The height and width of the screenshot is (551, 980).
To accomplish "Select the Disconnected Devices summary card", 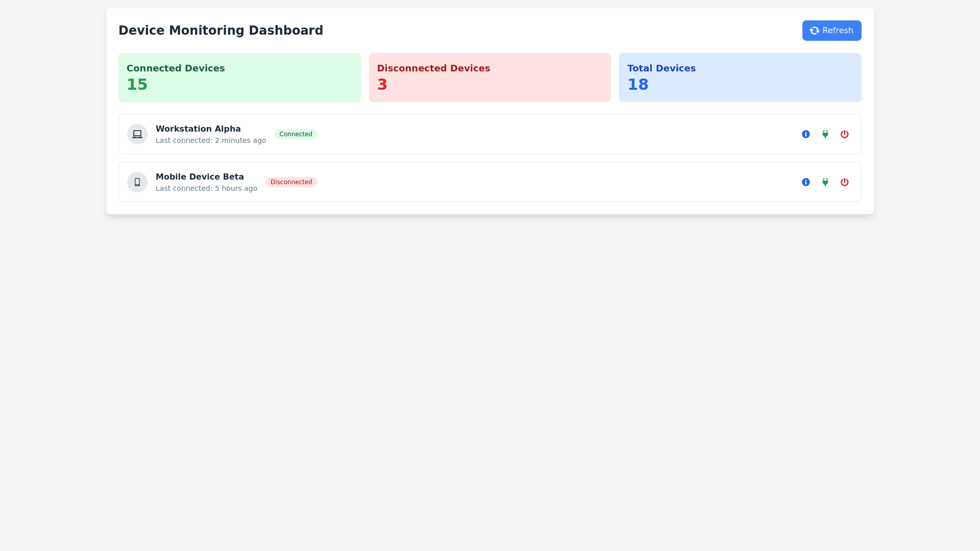I will pyautogui.click(x=489, y=78).
